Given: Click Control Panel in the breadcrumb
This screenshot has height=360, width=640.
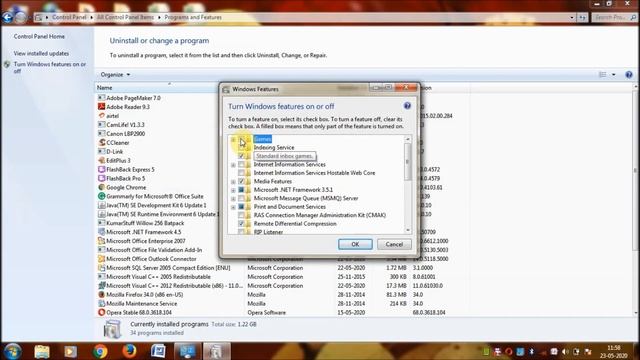Looking at the screenshot, I should tap(69, 17).
